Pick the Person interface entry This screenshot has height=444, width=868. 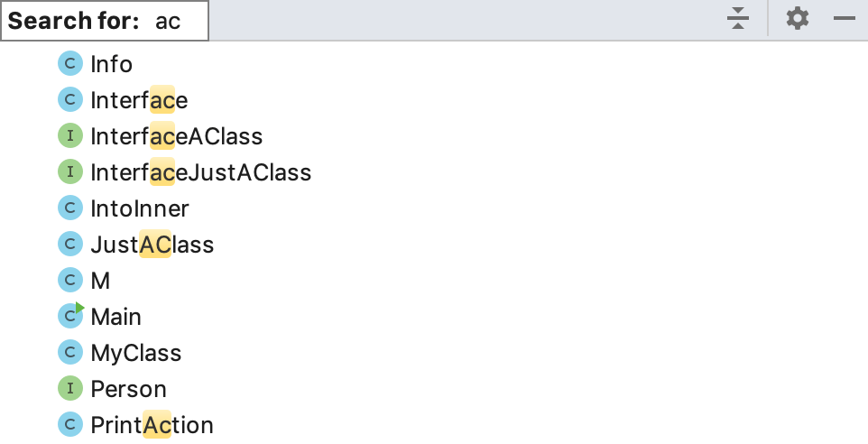pos(128,389)
